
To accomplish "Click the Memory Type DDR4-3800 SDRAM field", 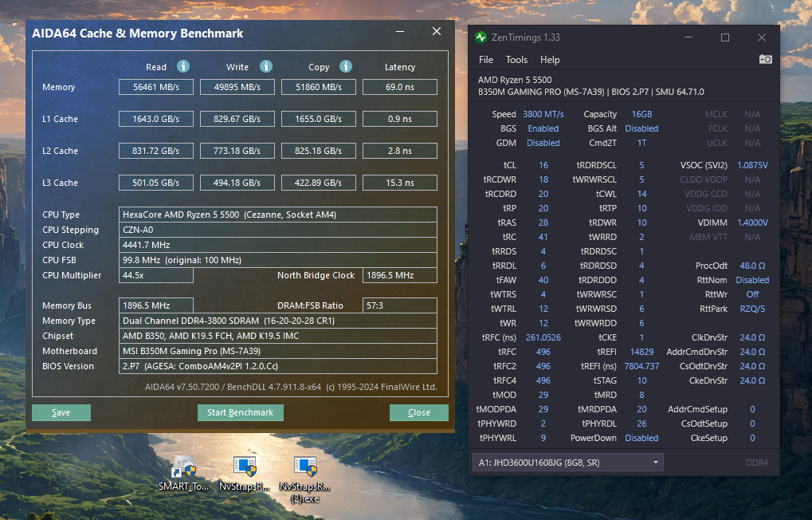I will pyautogui.click(x=278, y=321).
